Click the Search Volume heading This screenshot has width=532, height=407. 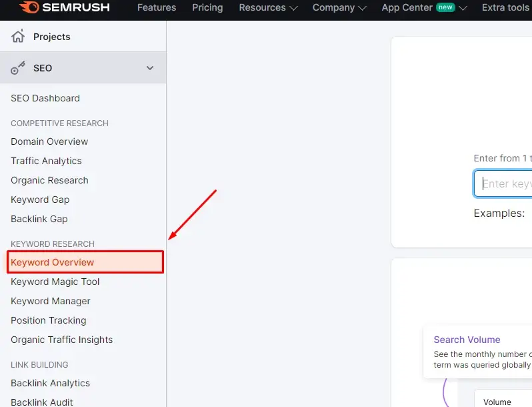click(x=467, y=340)
